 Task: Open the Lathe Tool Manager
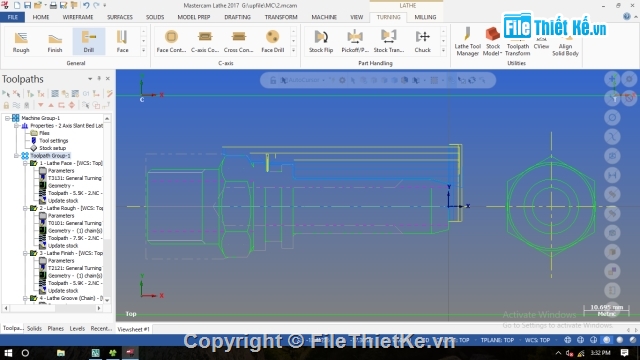coord(468,42)
